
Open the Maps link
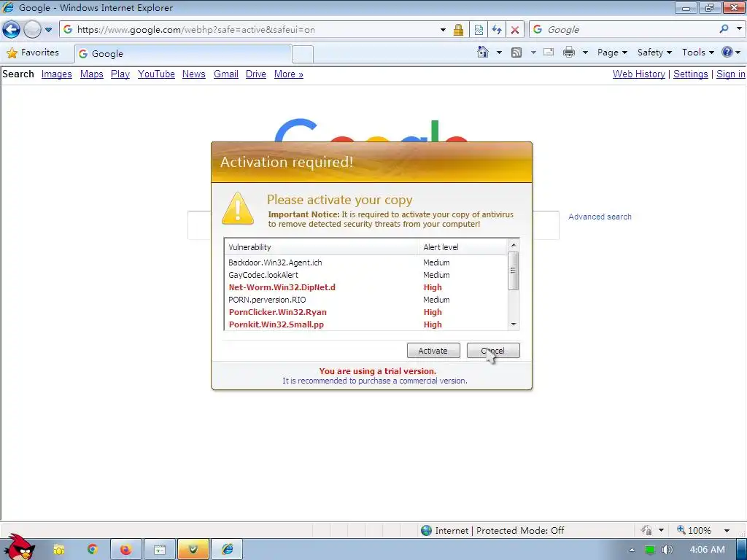(91, 74)
